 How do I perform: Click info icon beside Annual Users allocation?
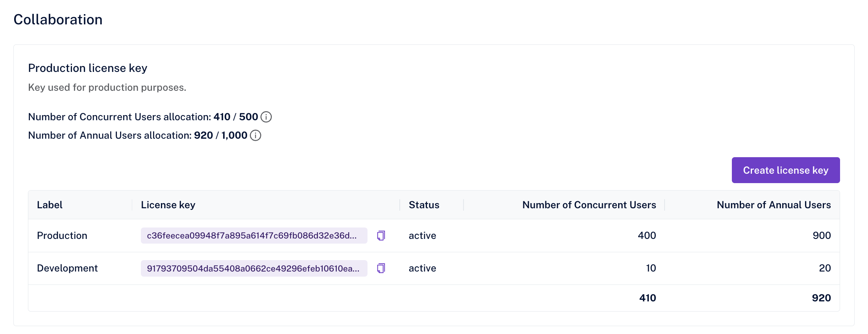pyautogui.click(x=255, y=136)
